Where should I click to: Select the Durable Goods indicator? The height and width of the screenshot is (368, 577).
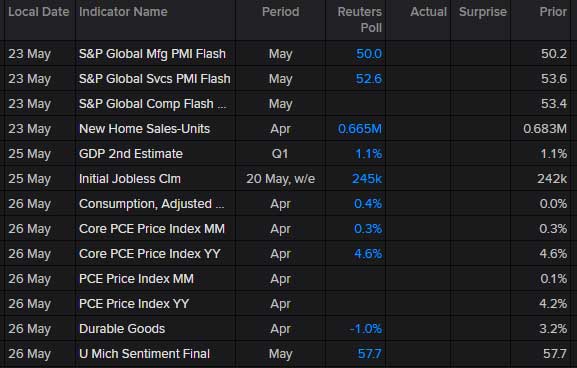click(122, 329)
